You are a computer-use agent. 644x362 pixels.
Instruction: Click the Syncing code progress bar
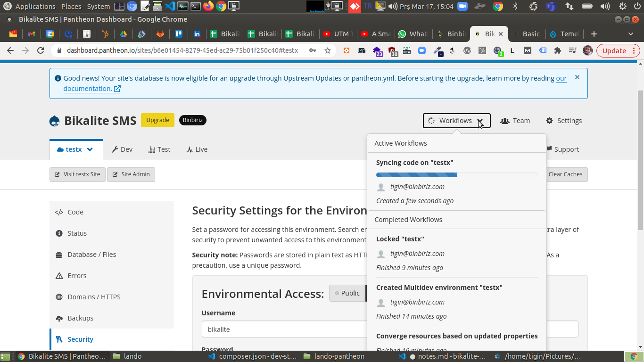[x=456, y=175]
